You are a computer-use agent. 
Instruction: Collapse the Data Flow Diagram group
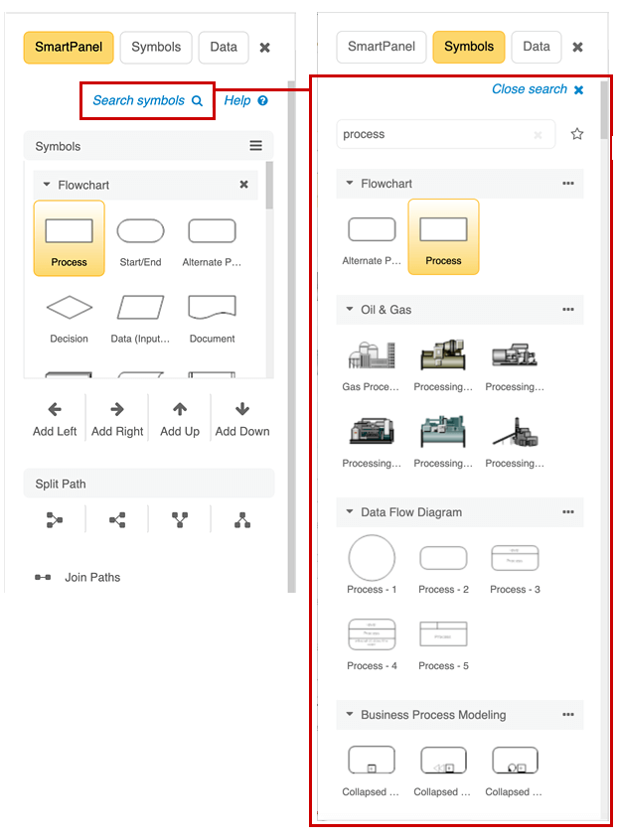coord(350,511)
